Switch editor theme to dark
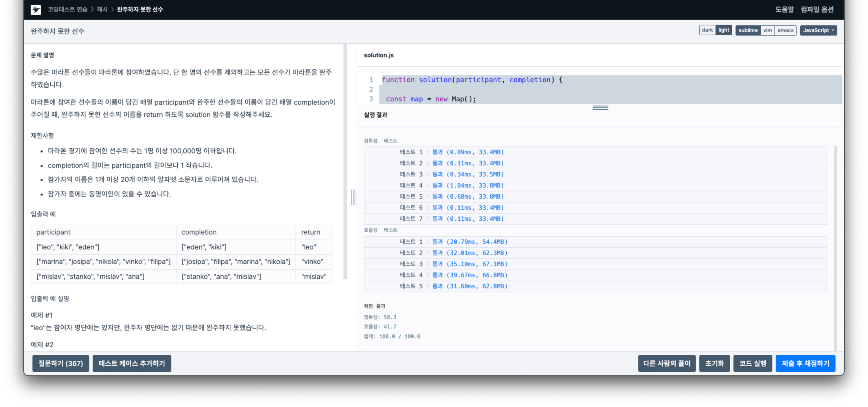The width and height of the screenshot is (868, 407). [x=707, y=30]
